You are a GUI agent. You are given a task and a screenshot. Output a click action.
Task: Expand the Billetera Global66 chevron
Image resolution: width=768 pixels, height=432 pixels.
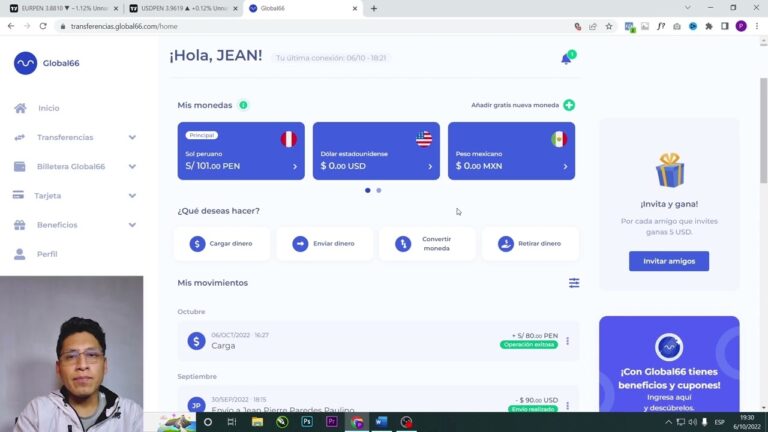(132, 167)
